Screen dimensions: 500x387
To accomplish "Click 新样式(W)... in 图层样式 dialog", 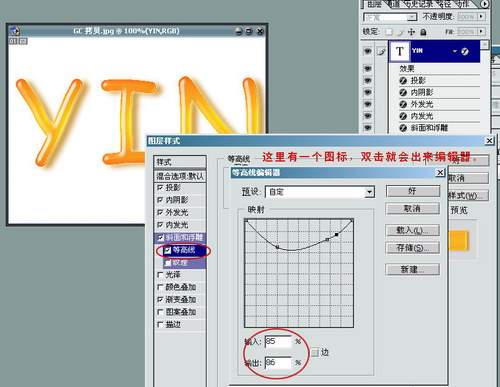I will [x=468, y=196].
